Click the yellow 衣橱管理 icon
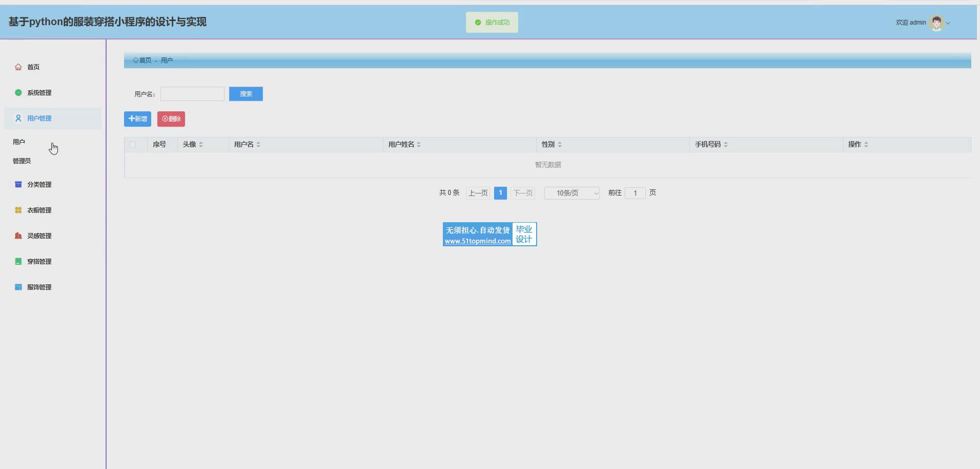Image resolution: width=980 pixels, height=469 pixels. tap(18, 210)
